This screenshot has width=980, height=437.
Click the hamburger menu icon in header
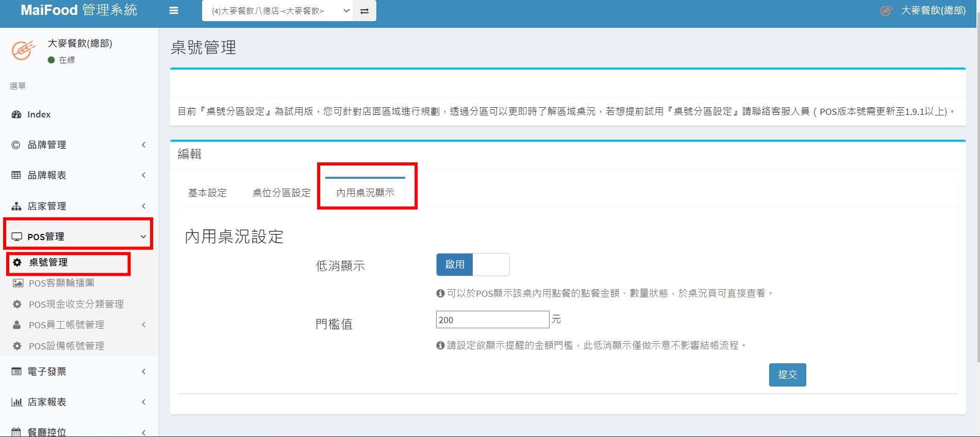174,11
